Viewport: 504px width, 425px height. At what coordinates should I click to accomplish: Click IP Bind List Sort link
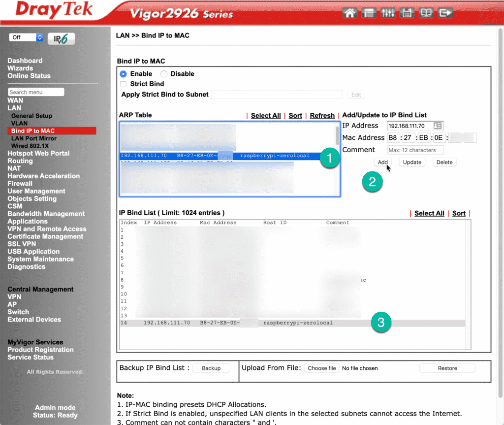coord(459,213)
